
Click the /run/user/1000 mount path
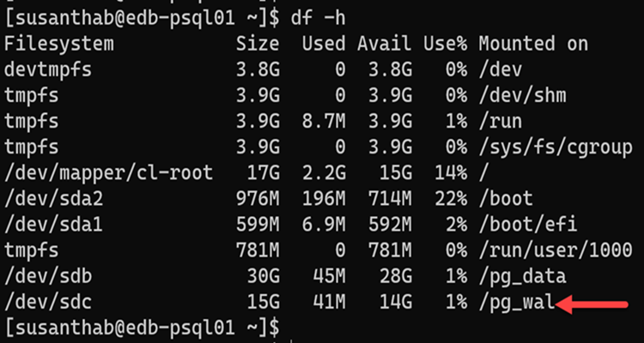[x=556, y=250]
